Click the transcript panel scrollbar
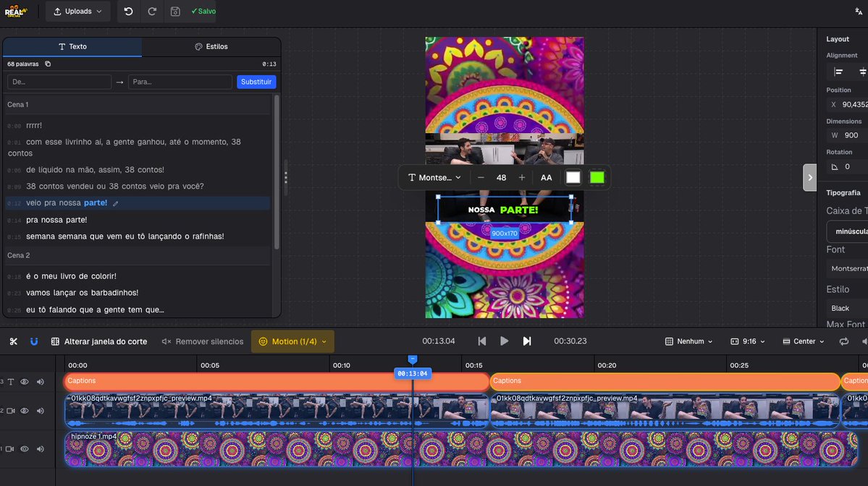 277,171
